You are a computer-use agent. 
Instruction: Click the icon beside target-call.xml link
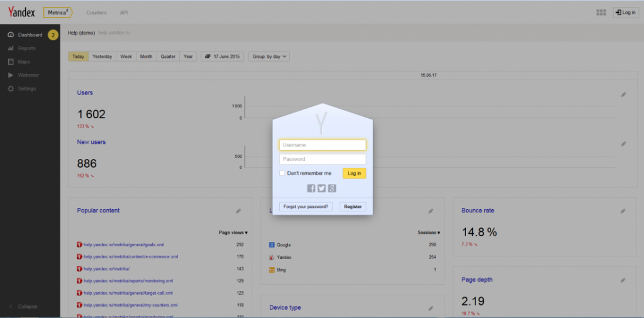click(79, 293)
